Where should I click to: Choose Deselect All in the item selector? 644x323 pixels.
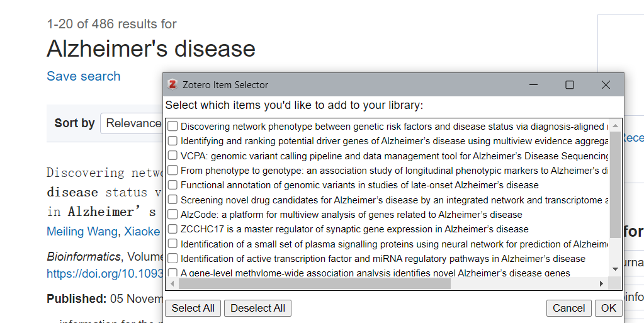point(257,309)
